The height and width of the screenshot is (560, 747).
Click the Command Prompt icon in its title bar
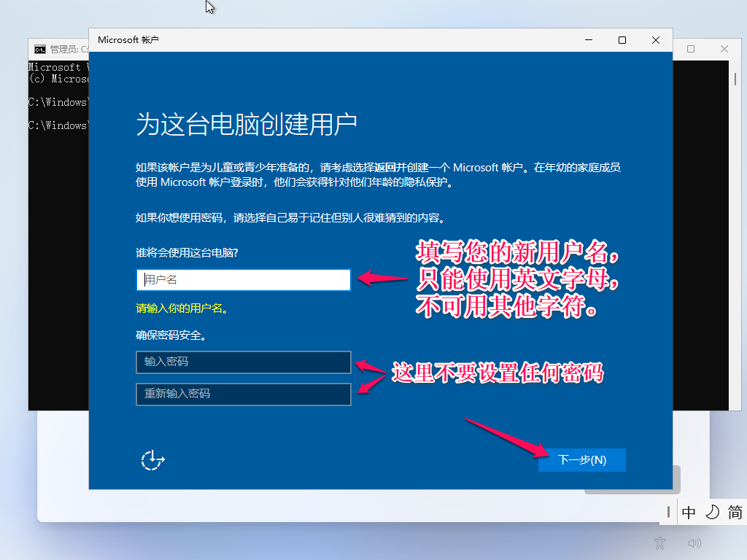(x=39, y=49)
